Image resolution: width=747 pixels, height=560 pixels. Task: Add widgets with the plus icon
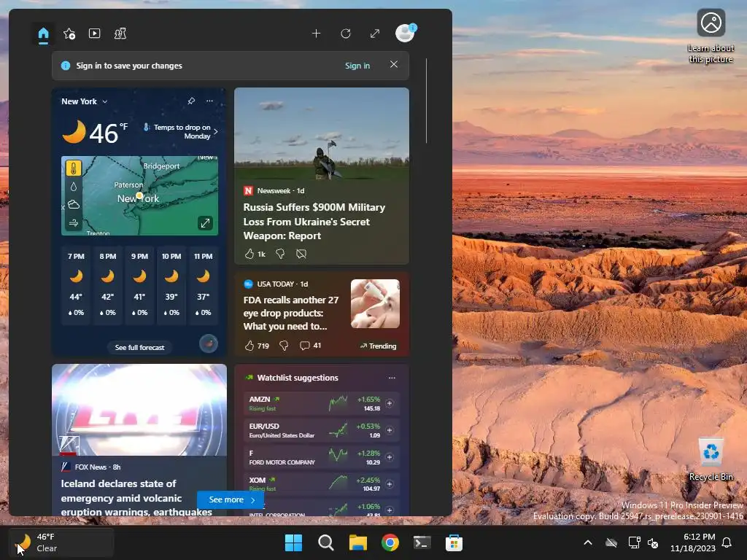[x=316, y=34]
